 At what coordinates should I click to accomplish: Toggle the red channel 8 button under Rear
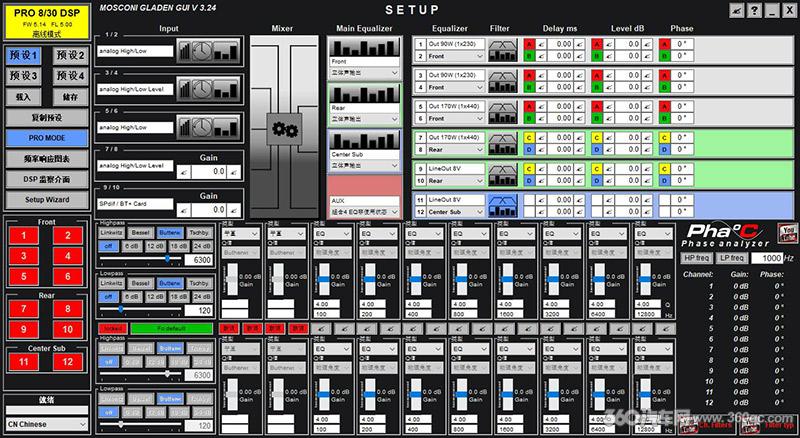tap(67, 309)
